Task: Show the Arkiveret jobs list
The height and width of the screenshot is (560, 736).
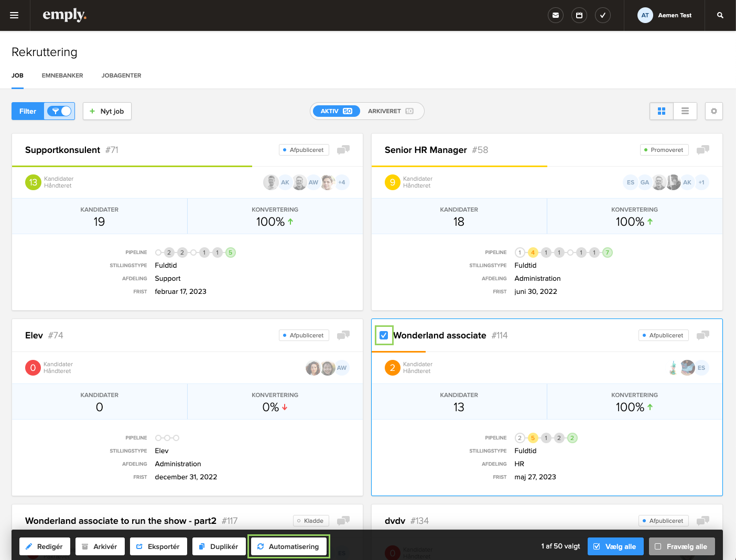Action: click(x=391, y=111)
